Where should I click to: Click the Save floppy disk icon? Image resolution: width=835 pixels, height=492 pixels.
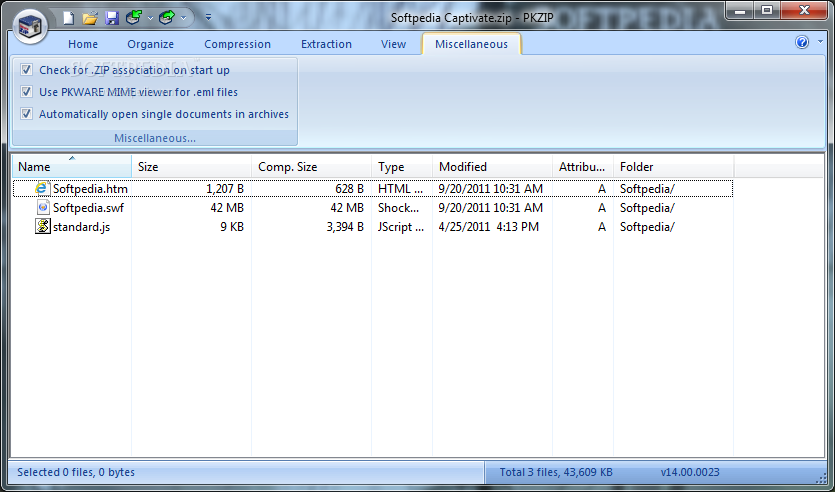coord(112,18)
